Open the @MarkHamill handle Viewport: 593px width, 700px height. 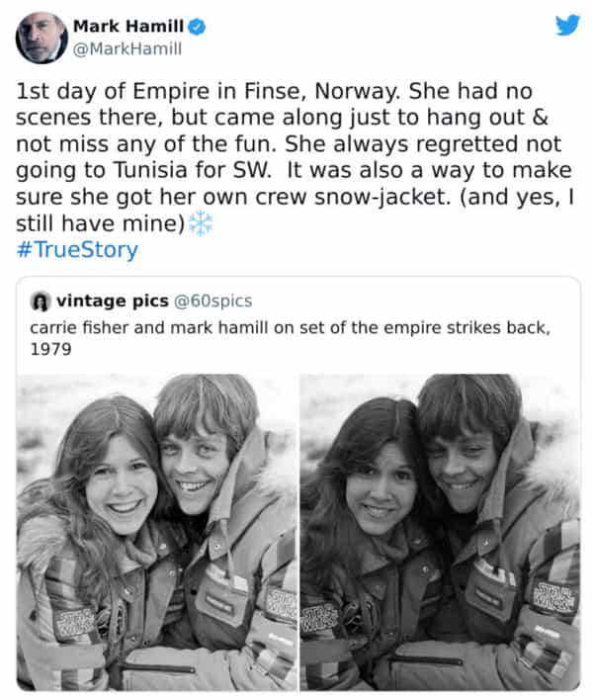click(127, 47)
